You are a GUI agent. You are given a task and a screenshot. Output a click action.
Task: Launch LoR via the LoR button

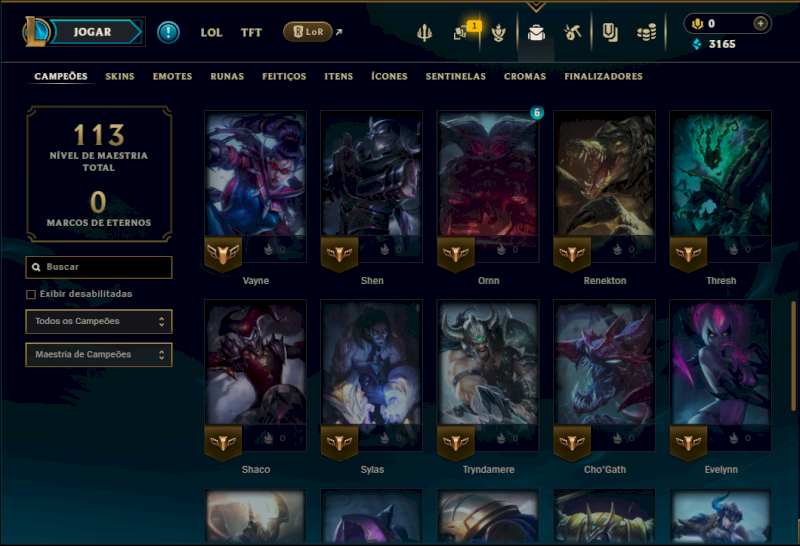pyautogui.click(x=308, y=32)
